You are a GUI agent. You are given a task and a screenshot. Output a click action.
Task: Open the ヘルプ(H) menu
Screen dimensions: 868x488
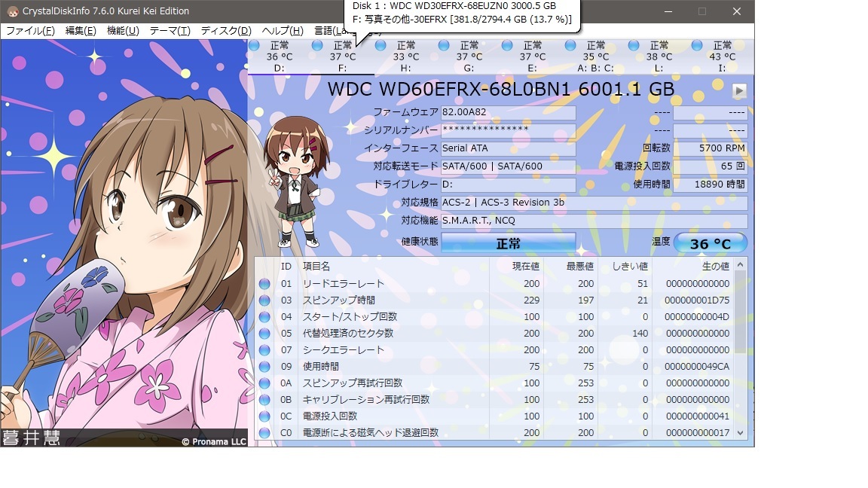[283, 31]
